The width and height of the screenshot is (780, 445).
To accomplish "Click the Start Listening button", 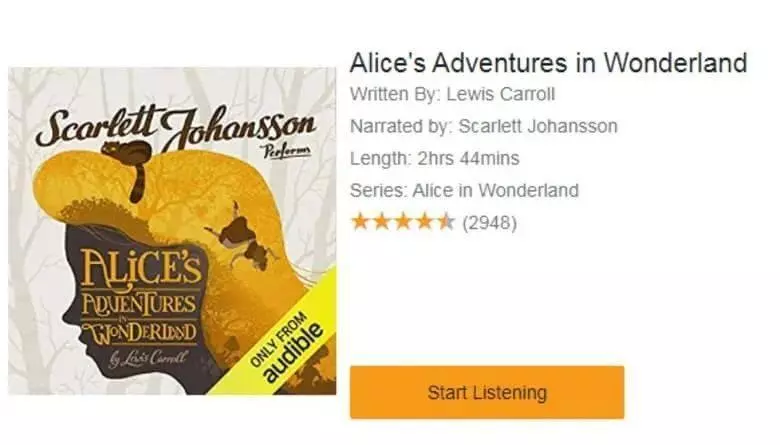I will pyautogui.click(x=487, y=392).
